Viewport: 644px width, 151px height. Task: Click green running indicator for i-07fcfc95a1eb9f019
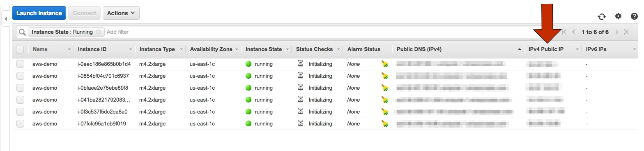(x=248, y=123)
